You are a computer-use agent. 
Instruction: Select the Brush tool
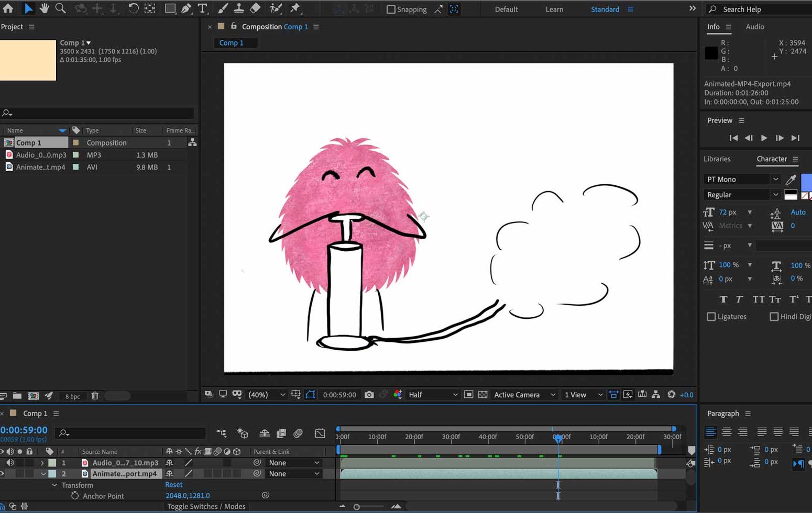[x=223, y=8]
